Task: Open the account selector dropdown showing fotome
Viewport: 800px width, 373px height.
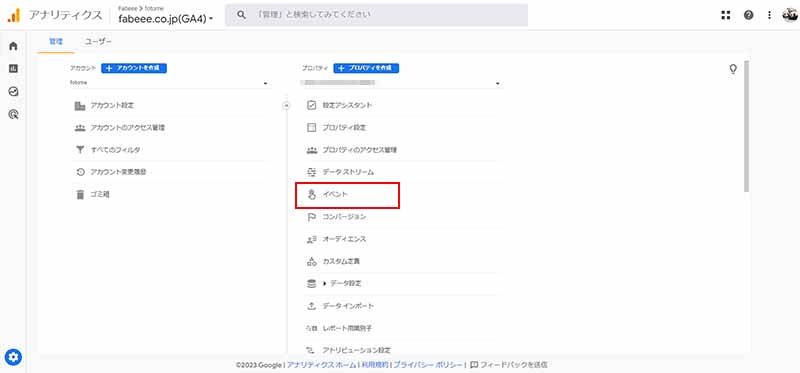Action: pyautogui.click(x=169, y=83)
